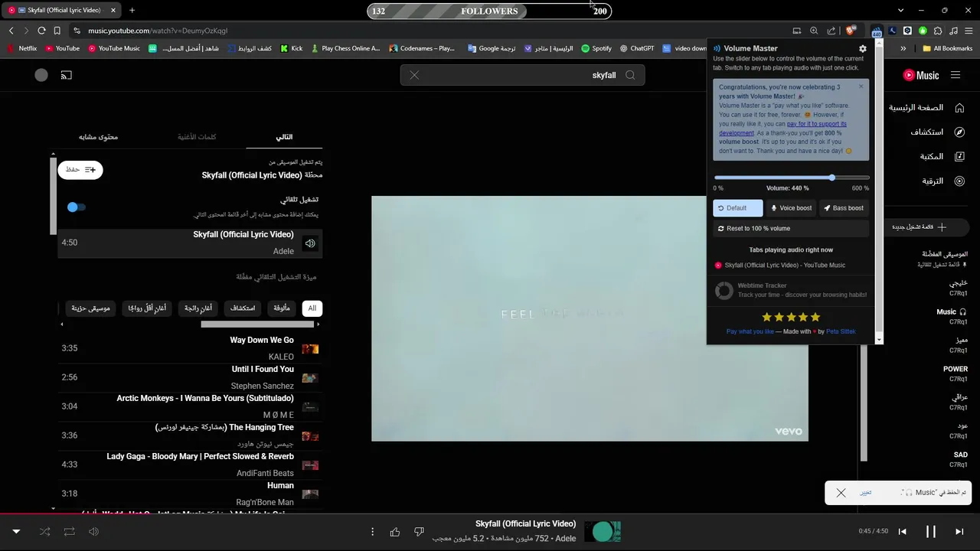The image size is (980, 551).
Task: Switch to كلمات الأغنية lyrics tab
Action: tap(197, 137)
